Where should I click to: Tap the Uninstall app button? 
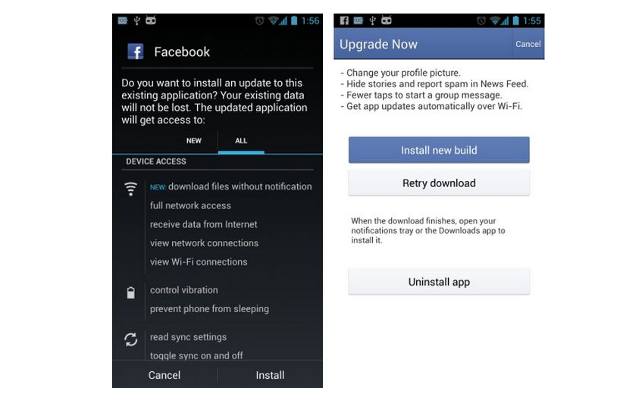click(439, 282)
